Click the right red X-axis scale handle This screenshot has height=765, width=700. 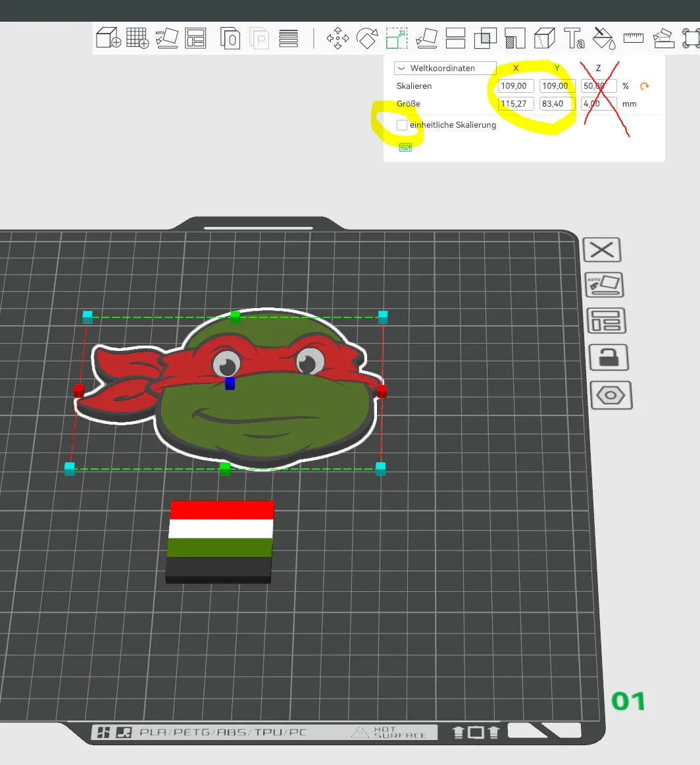coord(382,391)
